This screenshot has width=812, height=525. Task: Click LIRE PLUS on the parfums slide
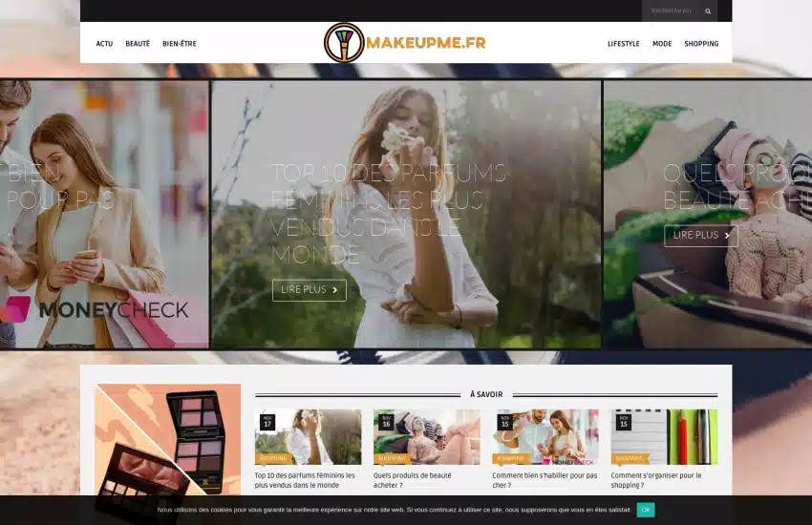pyautogui.click(x=310, y=290)
